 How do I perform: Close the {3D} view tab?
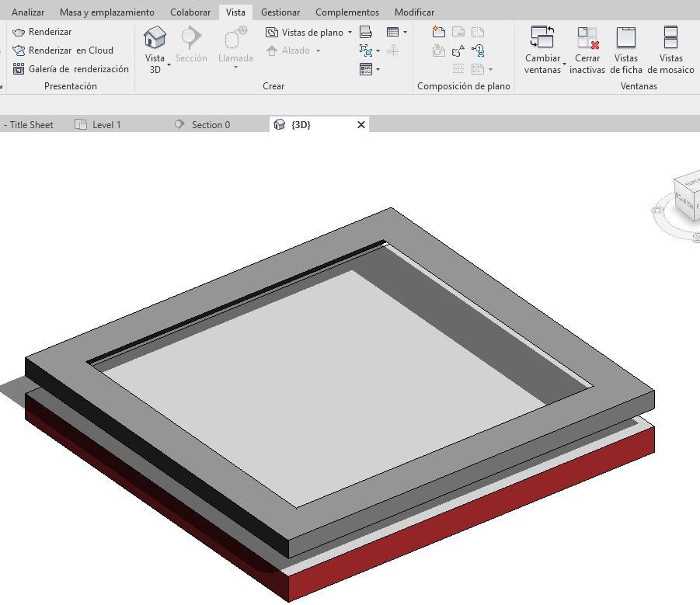point(361,125)
